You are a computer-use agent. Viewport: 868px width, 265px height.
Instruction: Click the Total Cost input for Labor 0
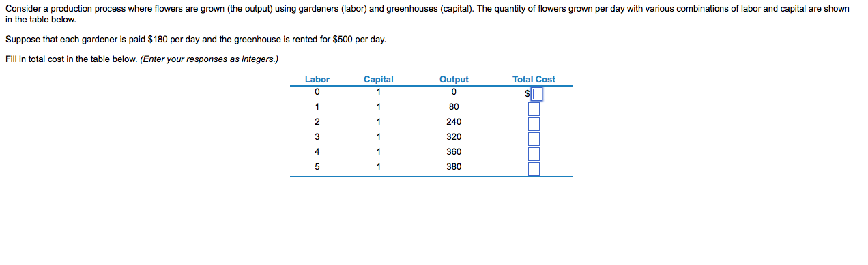pos(537,94)
